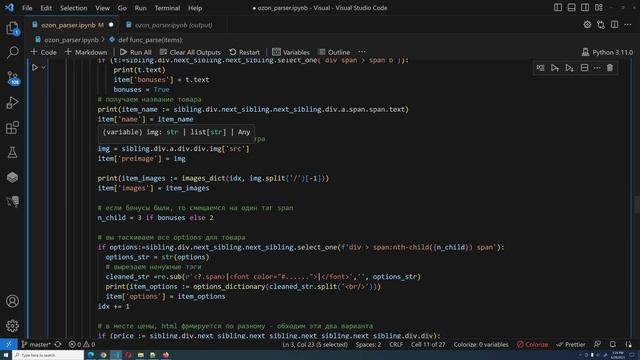The image size is (640, 360).
Task: Click Run All in notebook toolbar
Action: pyautogui.click(x=136, y=52)
